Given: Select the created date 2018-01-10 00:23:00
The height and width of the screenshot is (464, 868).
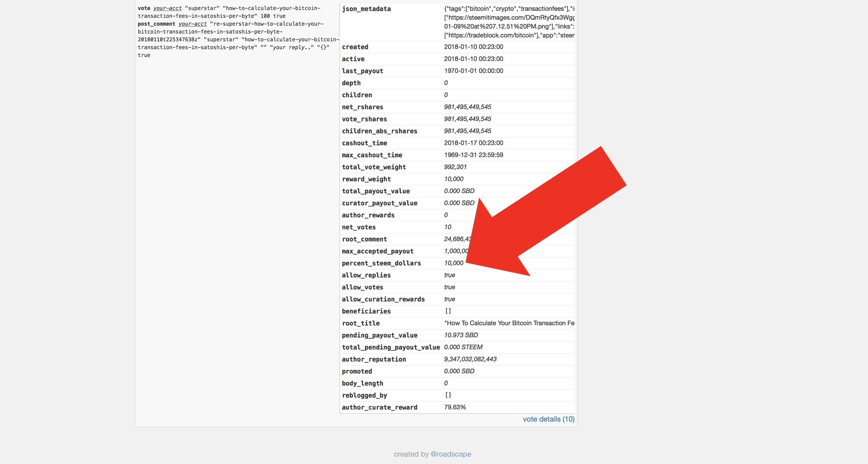Looking at the screenshot, I should 474,47.
